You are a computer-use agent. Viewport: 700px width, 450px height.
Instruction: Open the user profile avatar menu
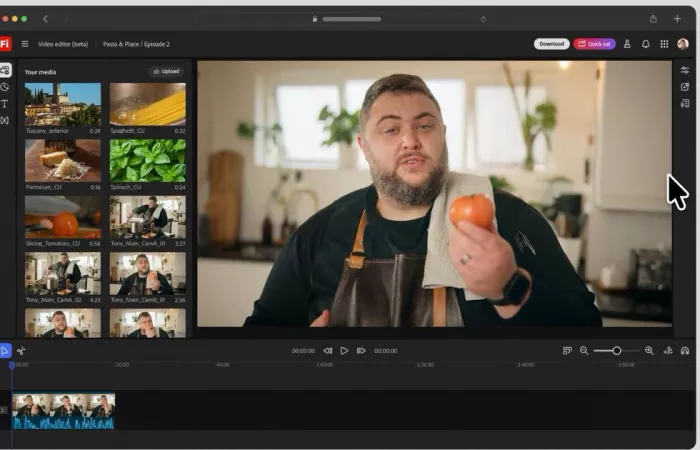683,44
